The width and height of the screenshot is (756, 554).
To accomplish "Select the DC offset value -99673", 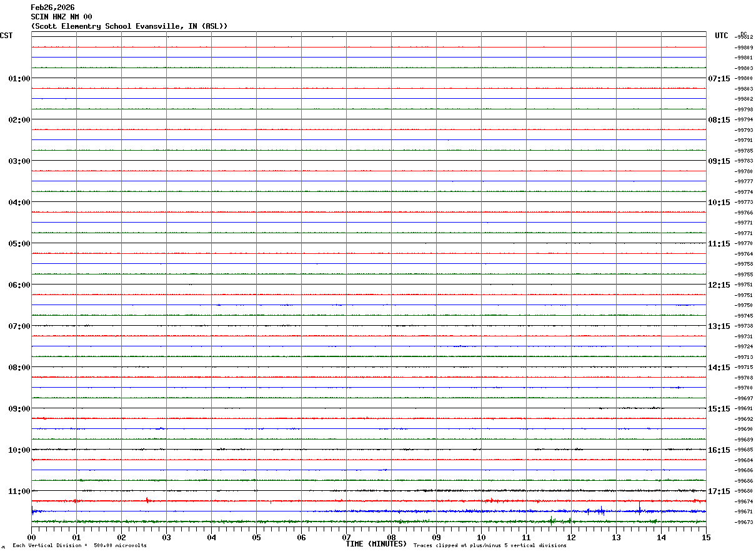I will 744,522.
